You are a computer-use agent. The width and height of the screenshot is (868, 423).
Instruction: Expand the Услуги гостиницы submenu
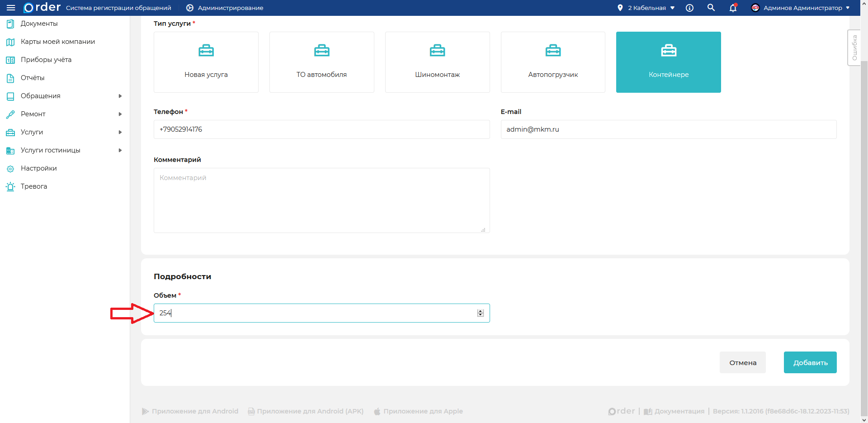click(x=120, y=150)
